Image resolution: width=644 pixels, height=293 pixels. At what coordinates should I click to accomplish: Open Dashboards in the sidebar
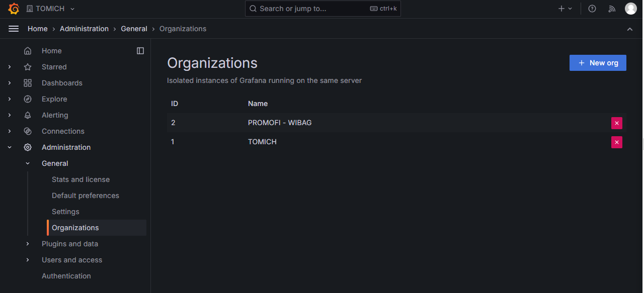tap(62, 83)
